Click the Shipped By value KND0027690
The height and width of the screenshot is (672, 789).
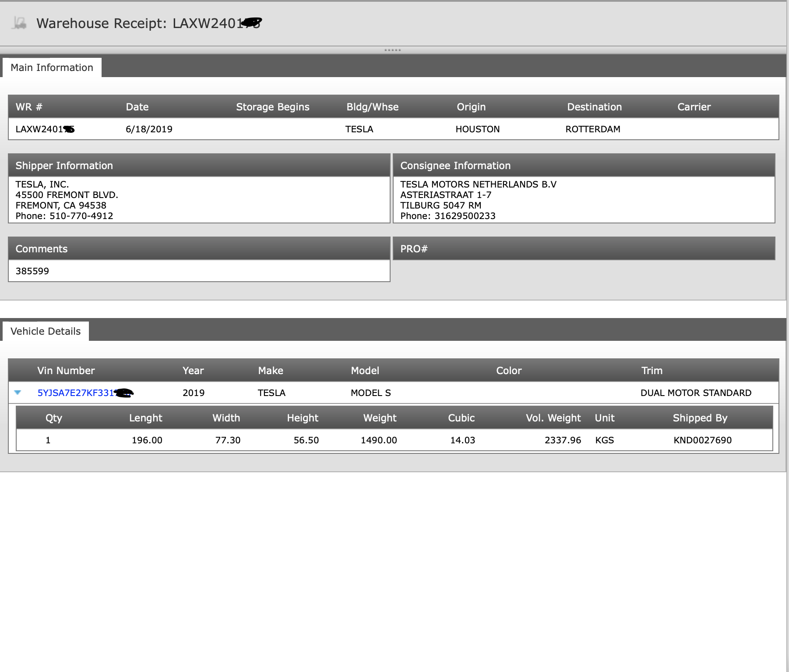pyautogui.click(x=702, y=440)
